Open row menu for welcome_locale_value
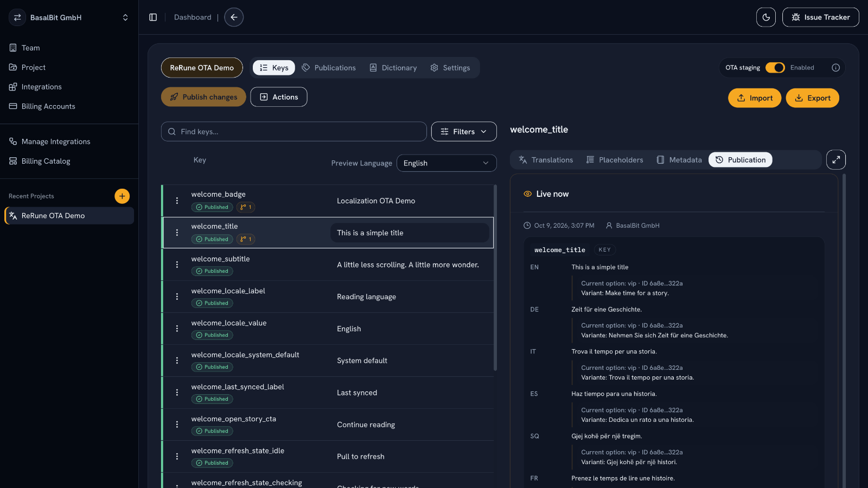868x488 pixels. point(177,329)
